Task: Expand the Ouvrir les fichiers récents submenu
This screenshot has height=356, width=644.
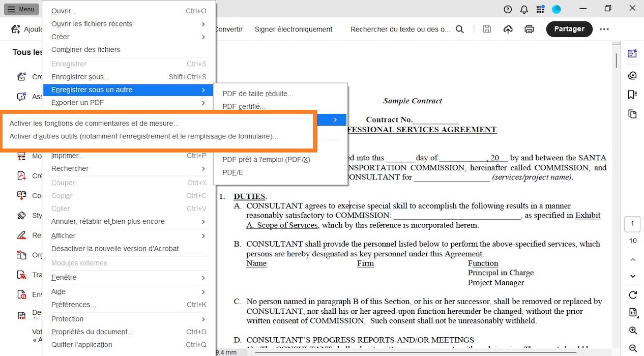Action: pos(92,23)
